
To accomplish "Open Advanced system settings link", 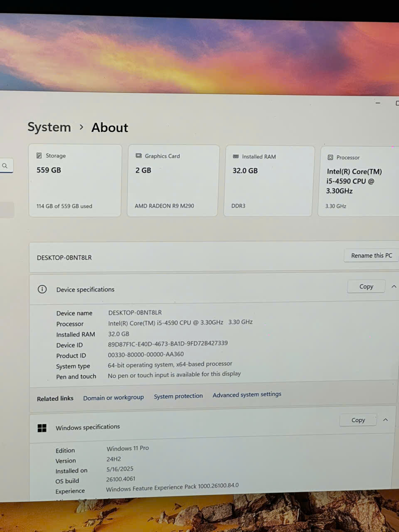I will pos(247,394).
